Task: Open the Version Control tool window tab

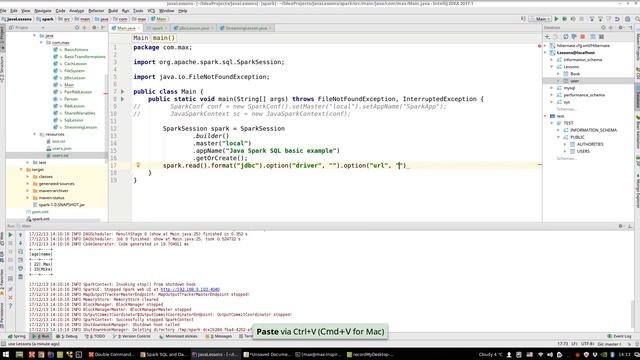Action: 131,336
